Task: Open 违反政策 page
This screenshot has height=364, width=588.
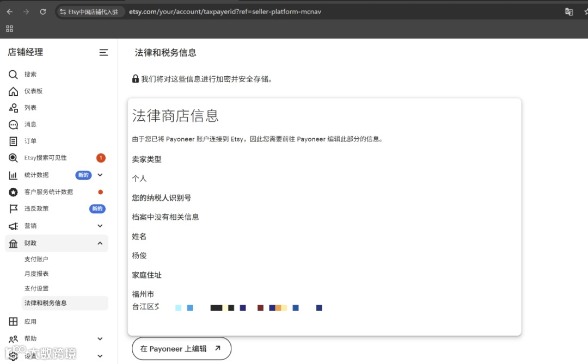Action: (x=36, y=209)
